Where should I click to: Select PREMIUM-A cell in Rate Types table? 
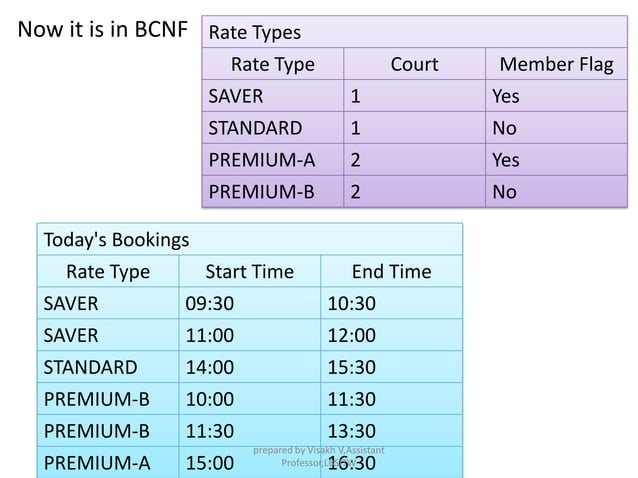tap(273, 160)
